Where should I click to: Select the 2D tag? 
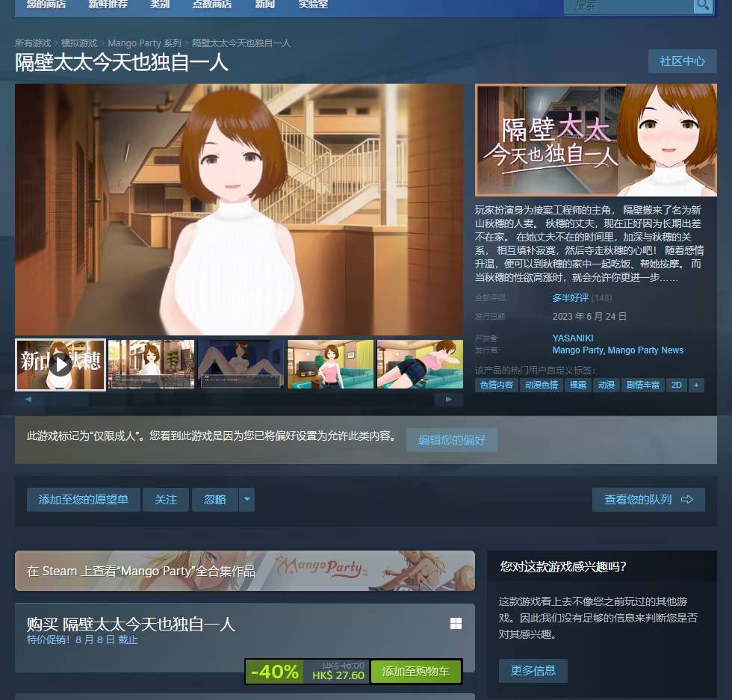point(676,385)
